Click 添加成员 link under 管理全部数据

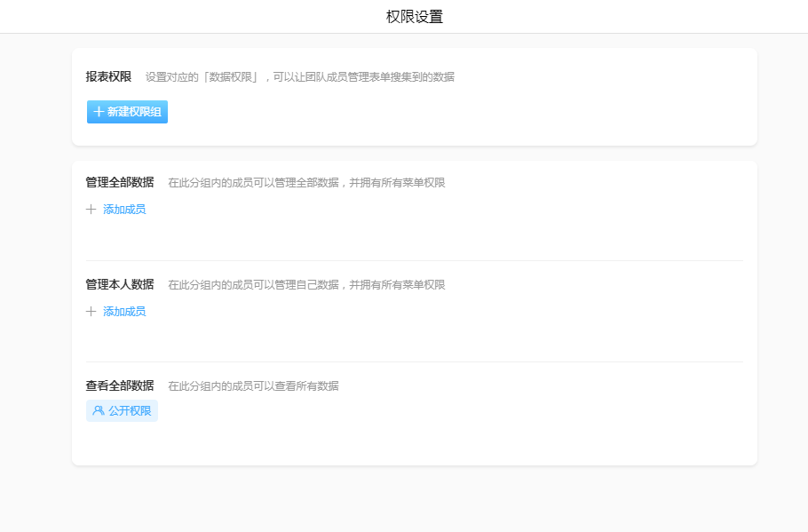tap(124, 210)
